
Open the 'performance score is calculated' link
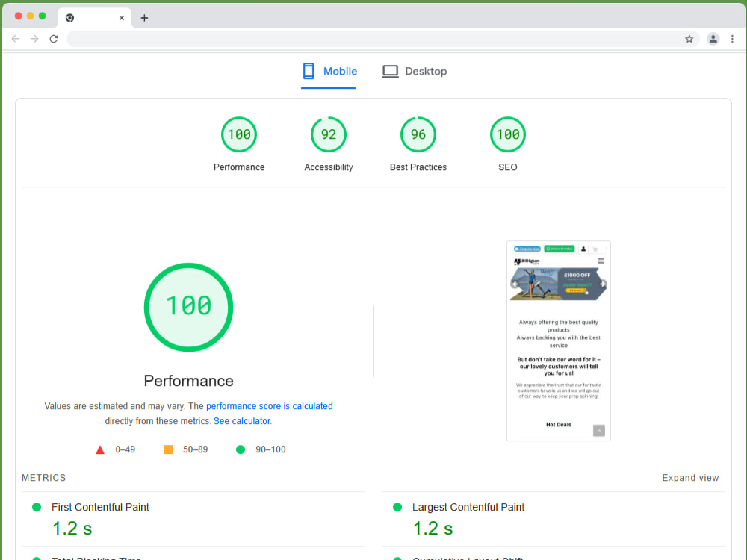269,406
